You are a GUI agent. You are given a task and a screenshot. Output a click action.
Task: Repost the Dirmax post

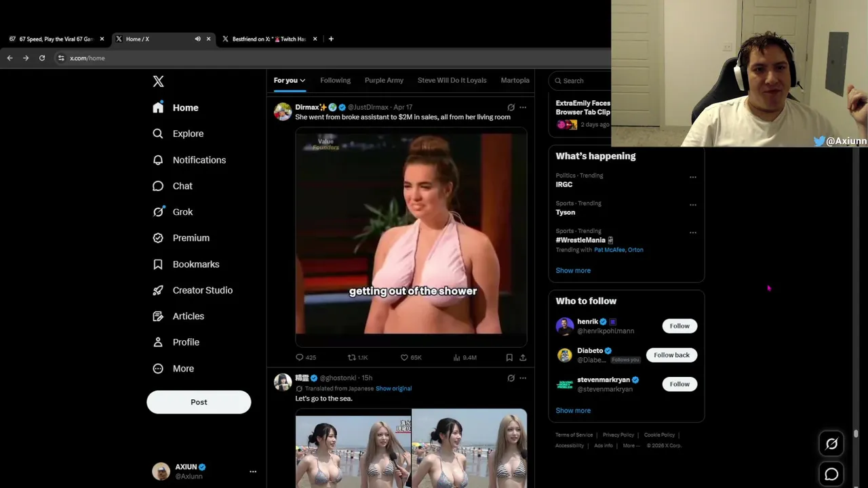coord(357,357)
